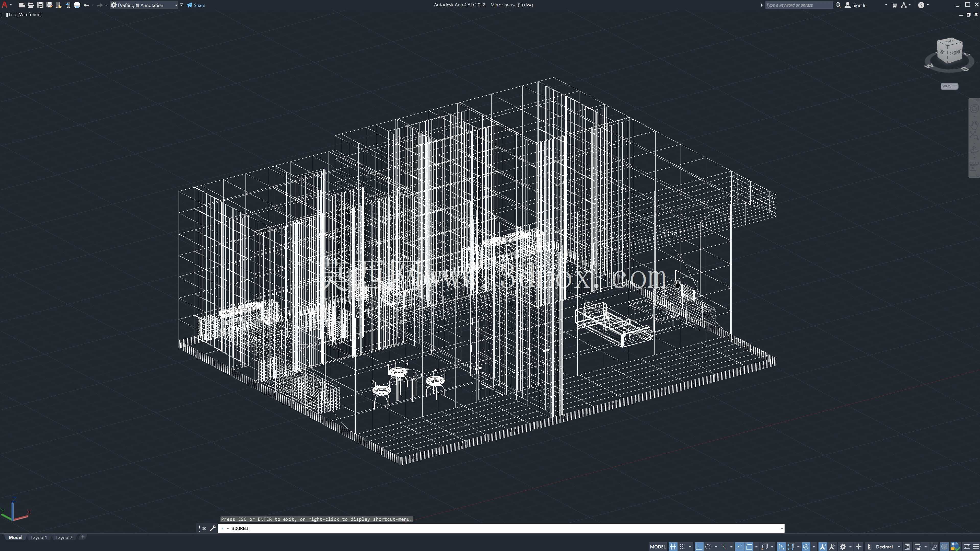The height and width of the screenshot is (551, 980).
Task: Toggle Snap mode in status bar
Action: 682,546
